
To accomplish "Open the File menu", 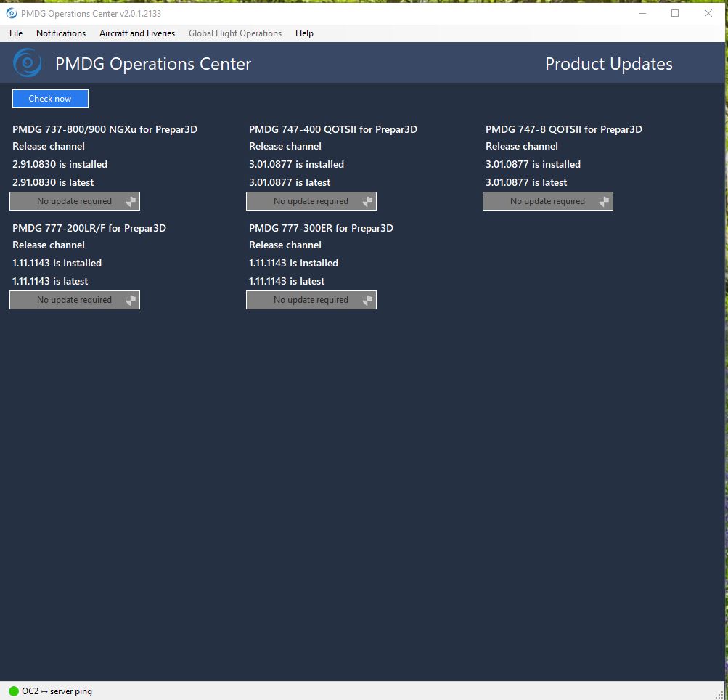I will [16, 33].
